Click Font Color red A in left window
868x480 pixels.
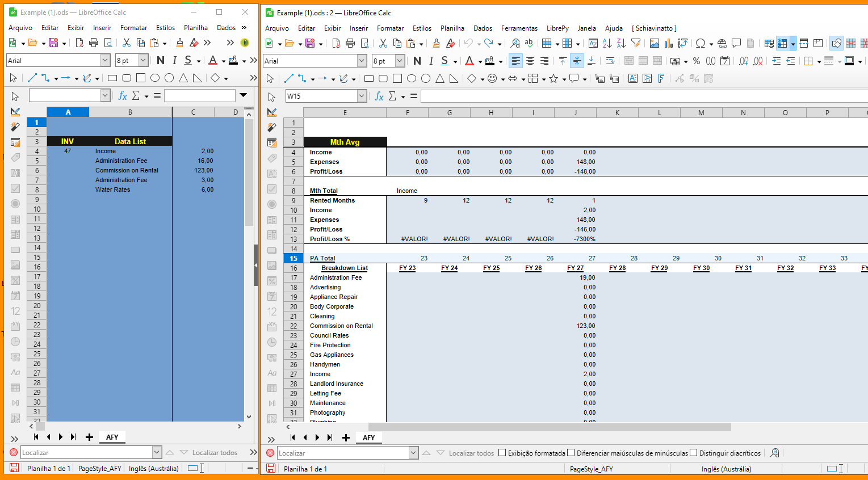click(x=213, y=60)
